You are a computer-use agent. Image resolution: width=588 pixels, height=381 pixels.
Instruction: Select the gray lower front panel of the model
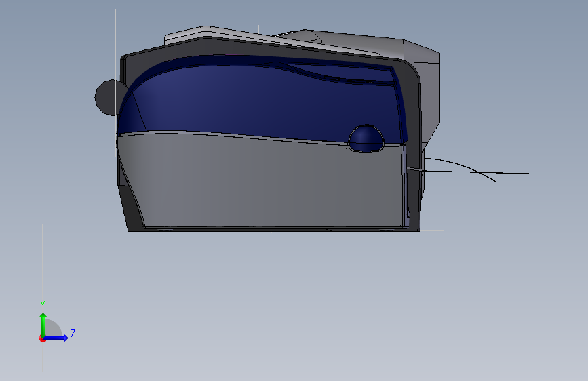coord(262,180)
